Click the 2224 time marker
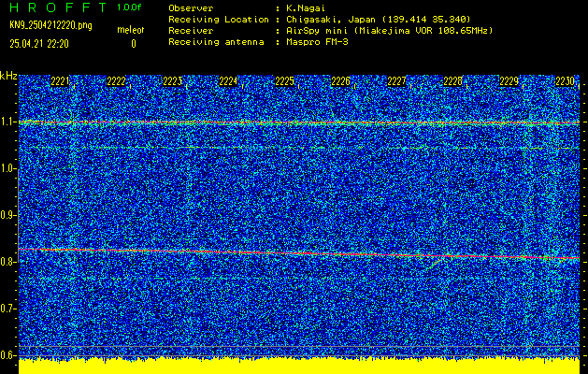Viewport: 588px width, 374px height. (228, 81)
